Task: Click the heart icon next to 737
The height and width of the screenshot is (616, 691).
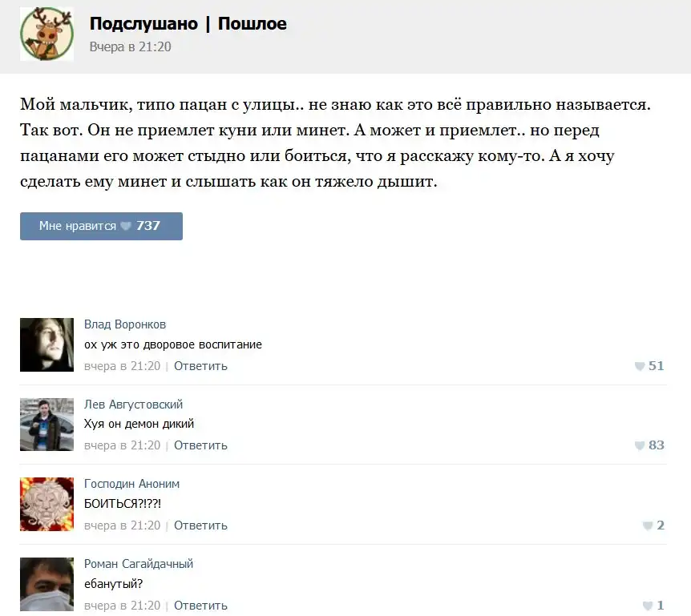Action: point(126,226)
